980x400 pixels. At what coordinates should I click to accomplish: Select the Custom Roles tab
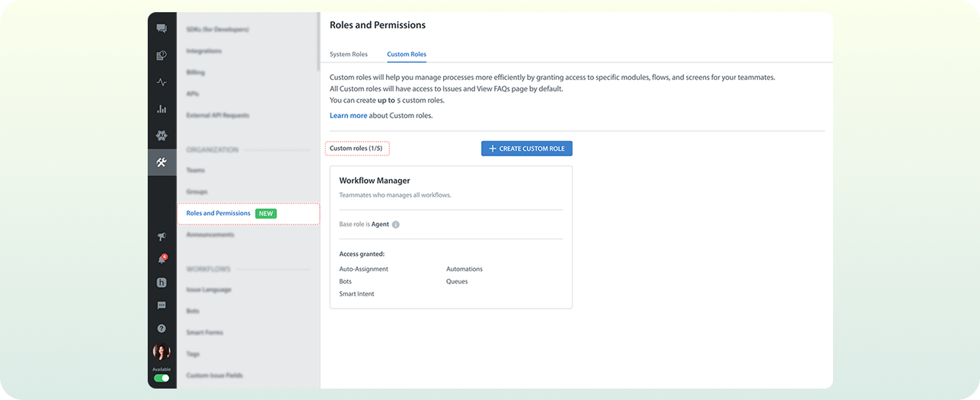407,55
